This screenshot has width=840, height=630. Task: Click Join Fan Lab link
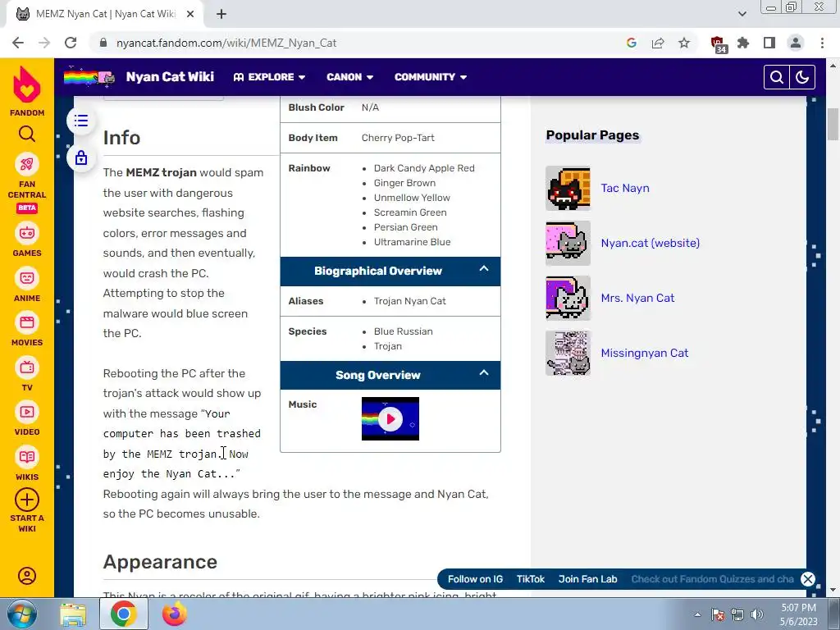click(x=587, y=579)
